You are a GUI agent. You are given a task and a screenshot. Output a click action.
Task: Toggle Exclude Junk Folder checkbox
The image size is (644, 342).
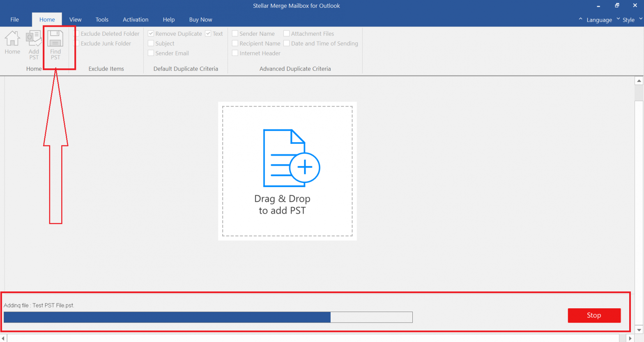76,43
